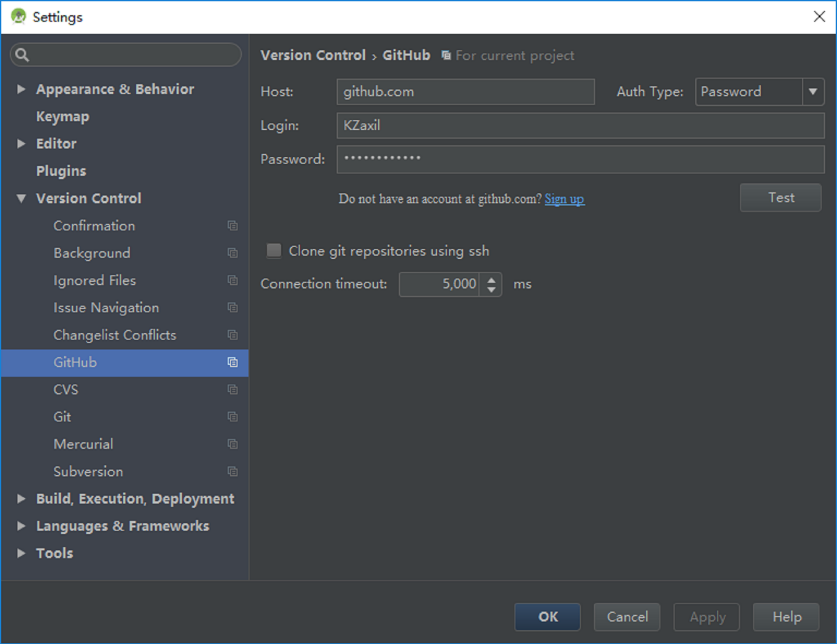Screen dimensions: 837x644
Task: Click the Apply button
Action: pos(707,617)
